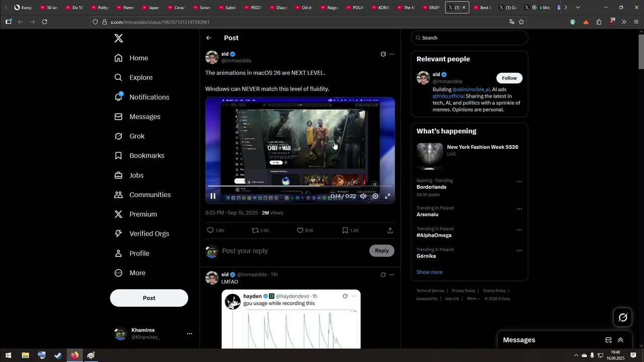The height and width of the screenshot is (362, 644).
Task: Open Communities in the sidebar
Action: pos(142,195)
